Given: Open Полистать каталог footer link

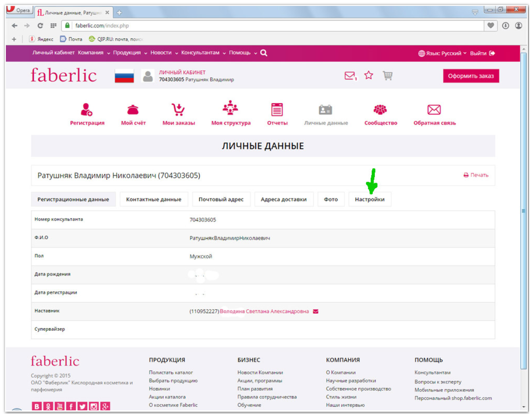Looking at the screenshot, I should [171, 373].
